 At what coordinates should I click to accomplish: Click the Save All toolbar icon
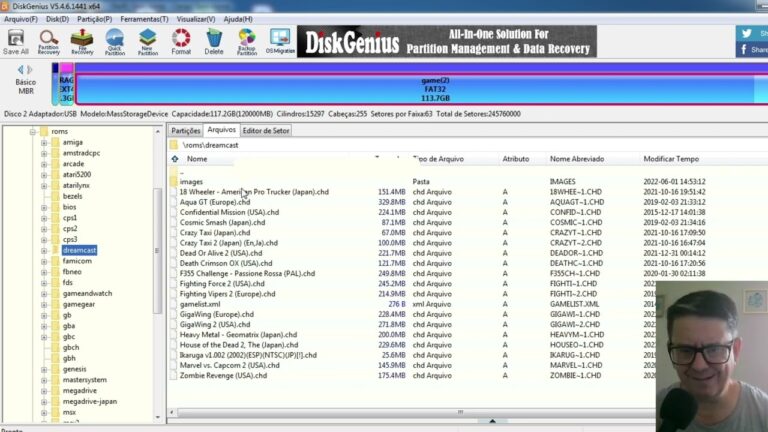pos(16,42)
